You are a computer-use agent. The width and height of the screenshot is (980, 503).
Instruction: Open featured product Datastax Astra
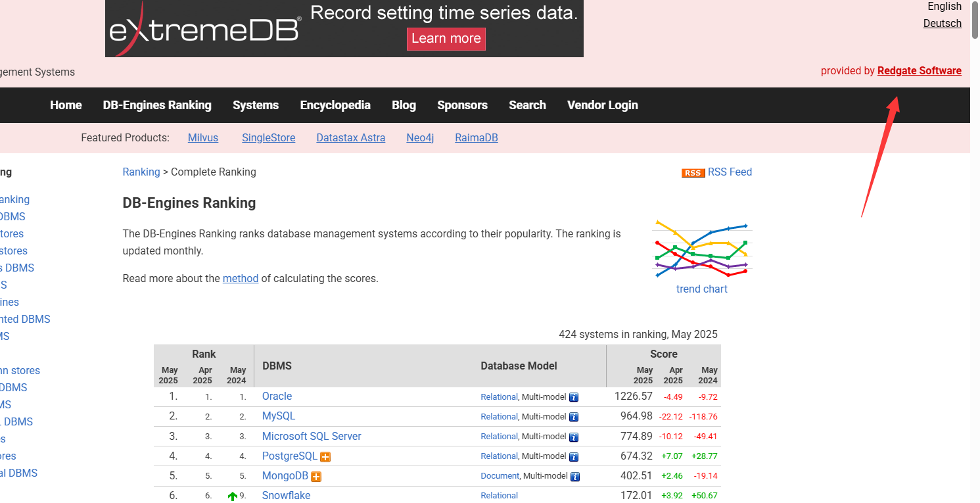(351, 138)
